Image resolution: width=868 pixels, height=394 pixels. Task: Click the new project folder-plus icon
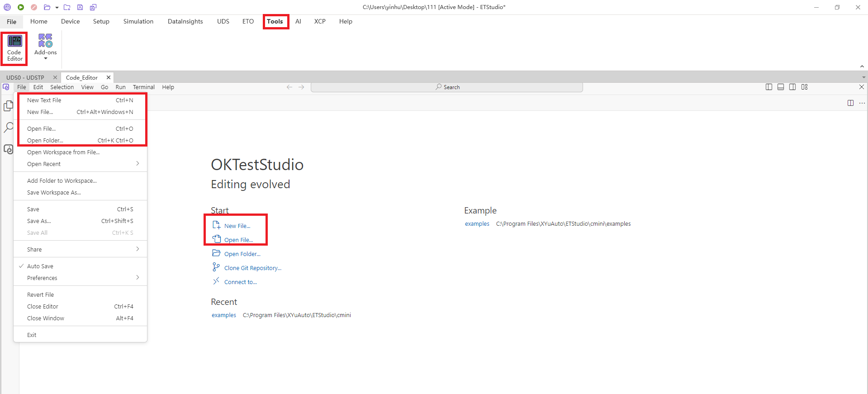(x=67, y=7)
